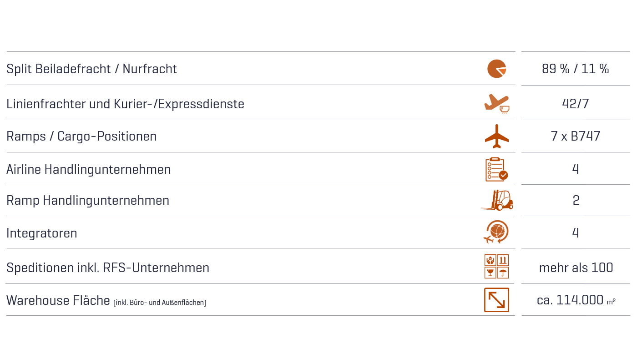This screenshot has height=364, width=637.
Task: Click the globe icon beside Integratoren
Action: (496, 233)
